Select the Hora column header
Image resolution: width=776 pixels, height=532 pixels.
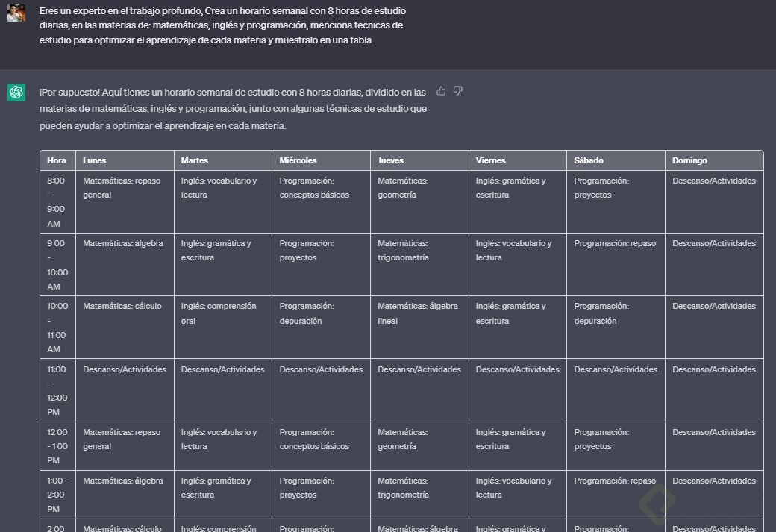click(x=57, y=160)
